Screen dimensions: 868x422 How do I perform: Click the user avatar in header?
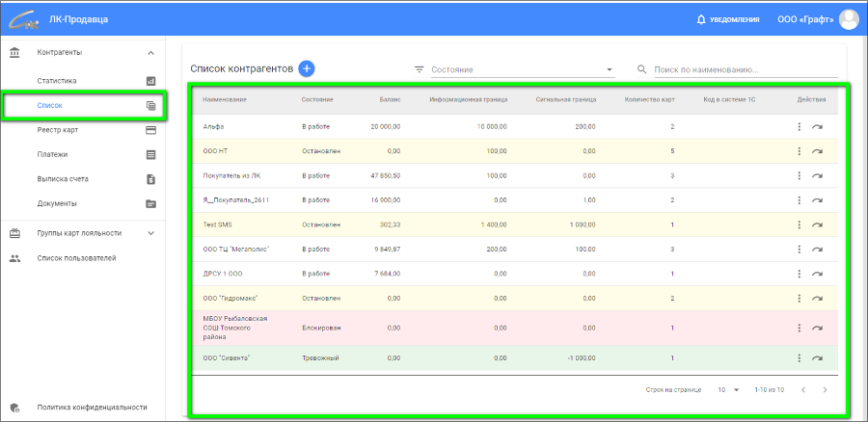849,19
